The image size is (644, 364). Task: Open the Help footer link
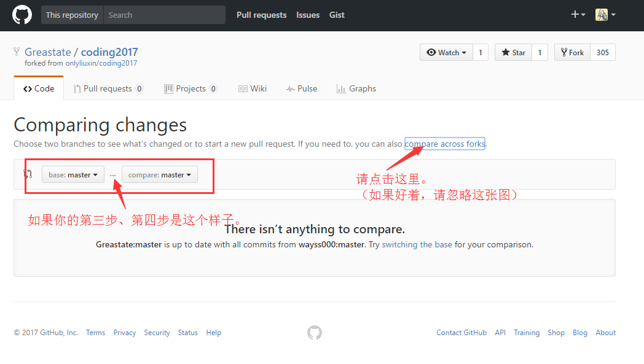[214, 333]
